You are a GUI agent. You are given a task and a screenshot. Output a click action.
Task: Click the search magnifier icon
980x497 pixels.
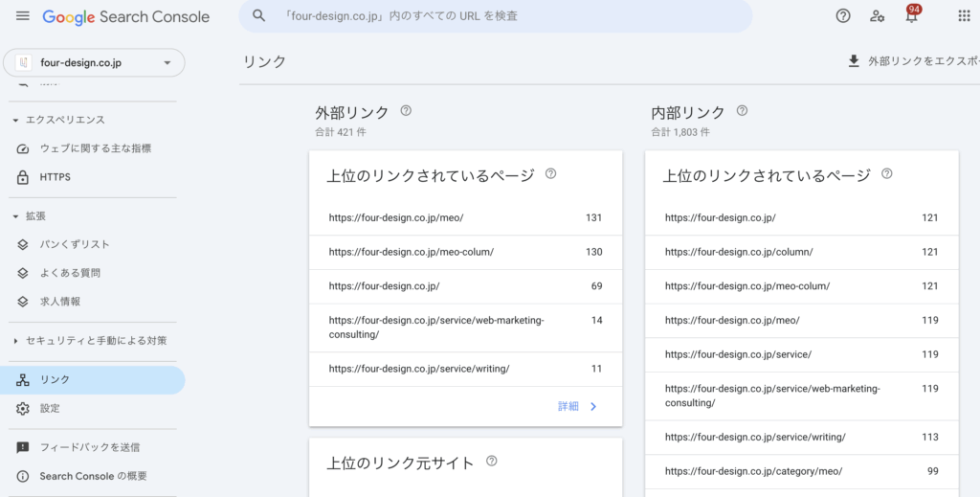coord(258,15)
